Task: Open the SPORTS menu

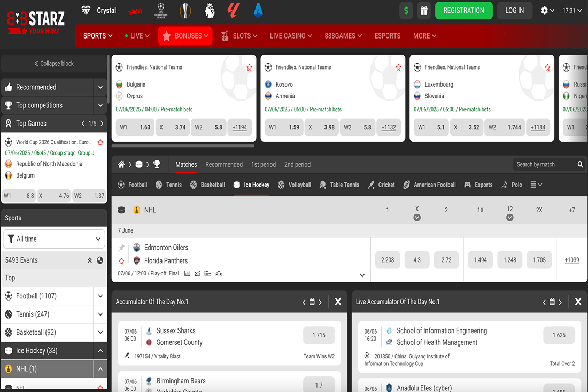Action: (x=98, y=36)
